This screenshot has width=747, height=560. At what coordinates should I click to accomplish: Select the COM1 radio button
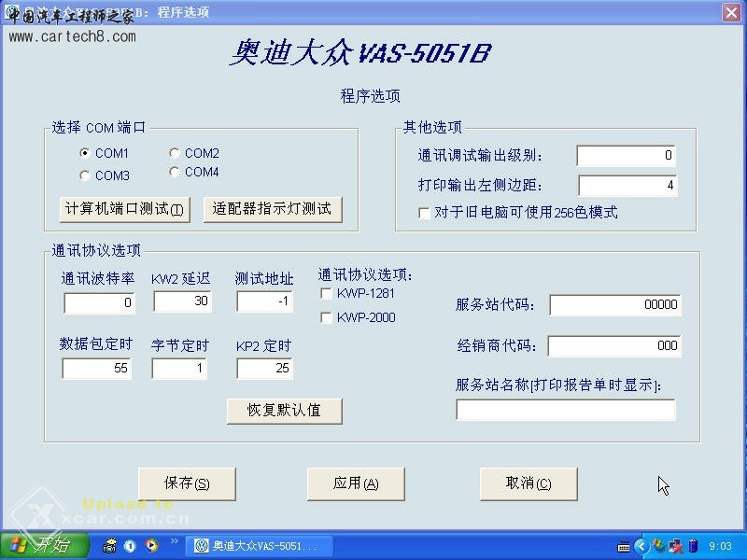(x=85, y=153)
